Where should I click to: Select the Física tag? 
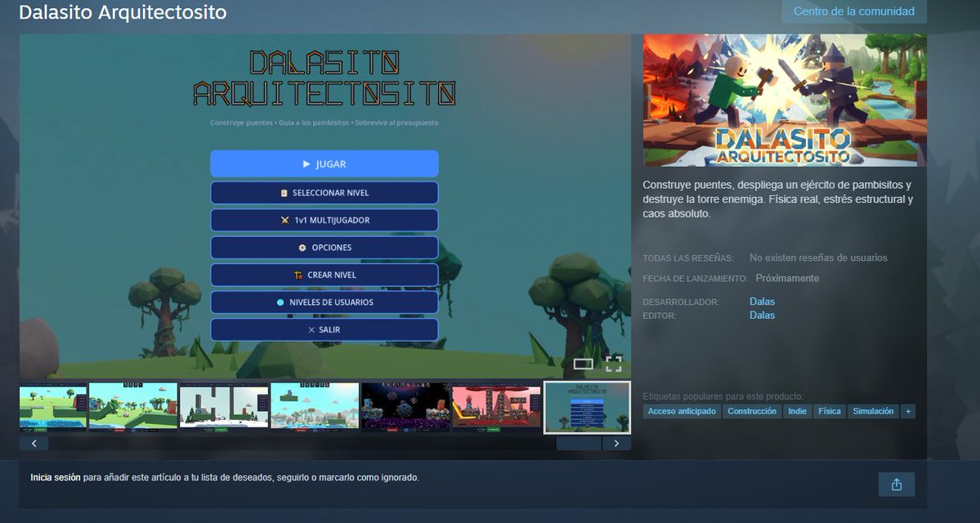pos(830,411)
